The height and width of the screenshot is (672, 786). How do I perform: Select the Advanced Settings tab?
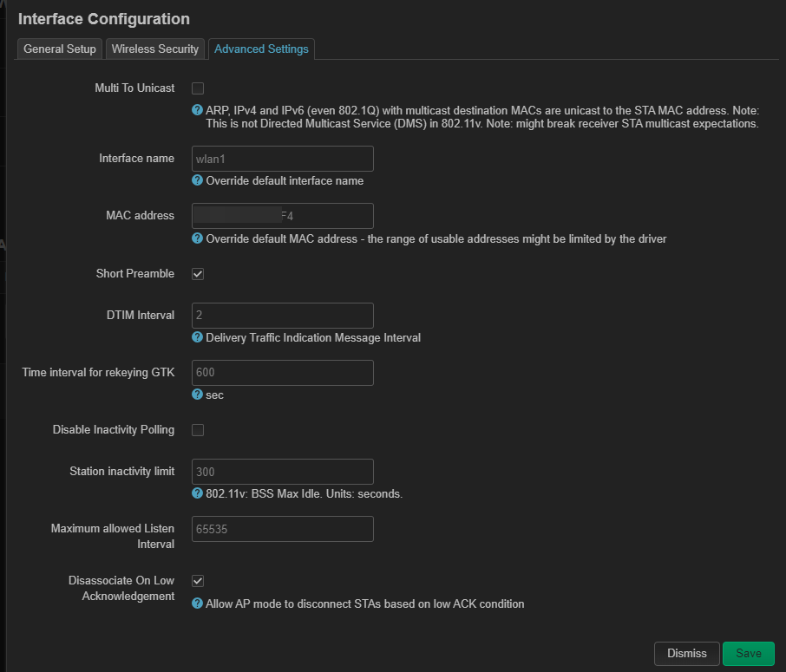[x=261, y=49]
